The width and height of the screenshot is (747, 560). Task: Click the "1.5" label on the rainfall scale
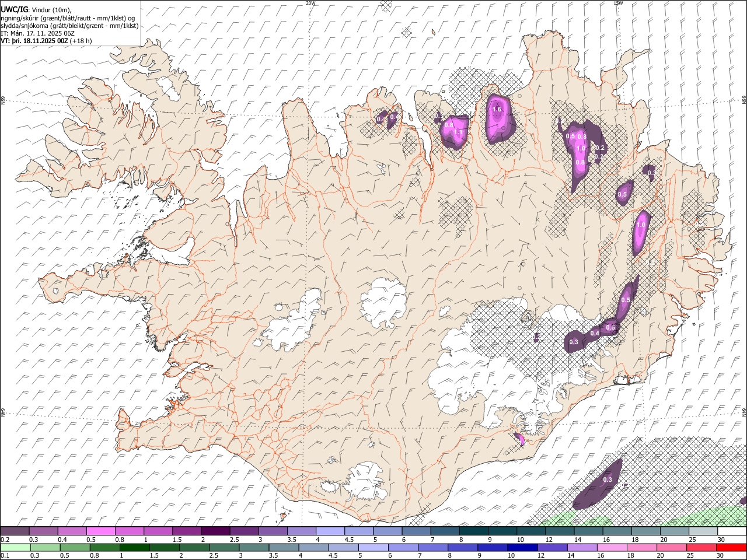pos(154,555)
